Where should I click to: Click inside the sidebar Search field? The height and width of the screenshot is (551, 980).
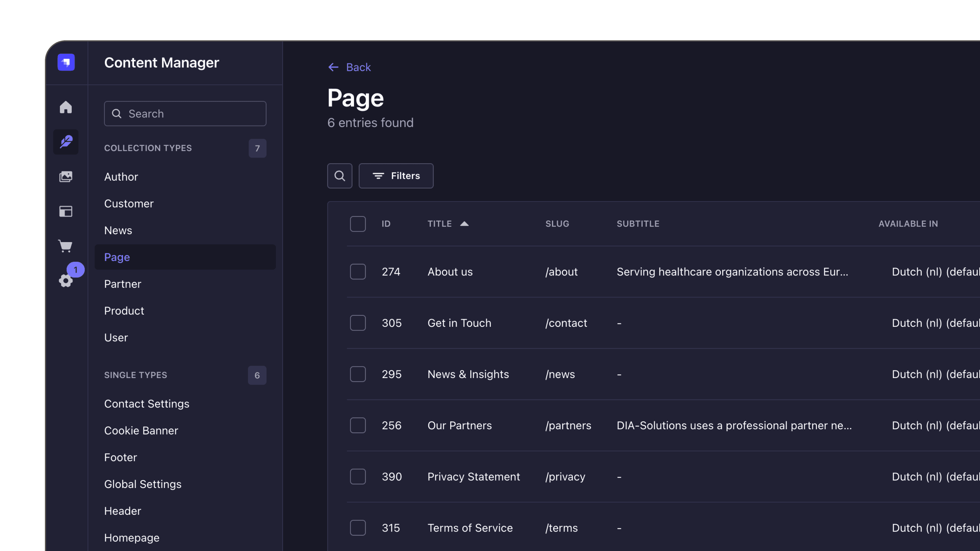(x=185, y=114)
